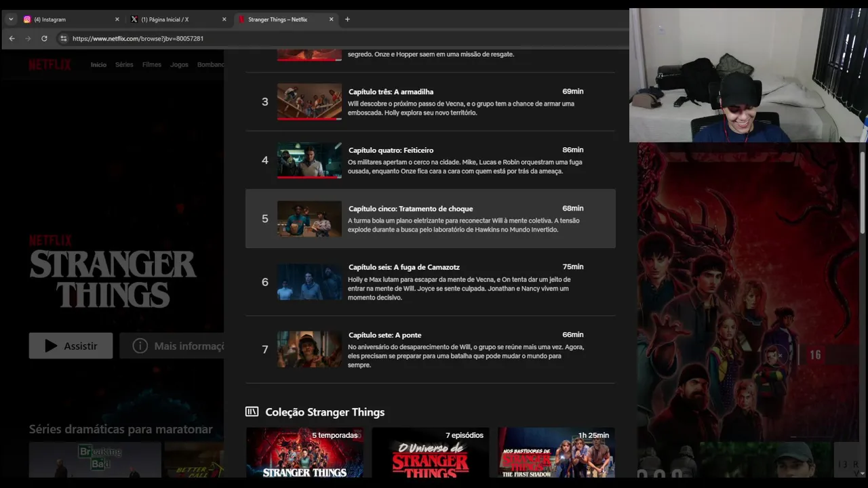Close the Stranger Things Netflix tab
This screenshot has height=488, width=868.
point(331,20)
